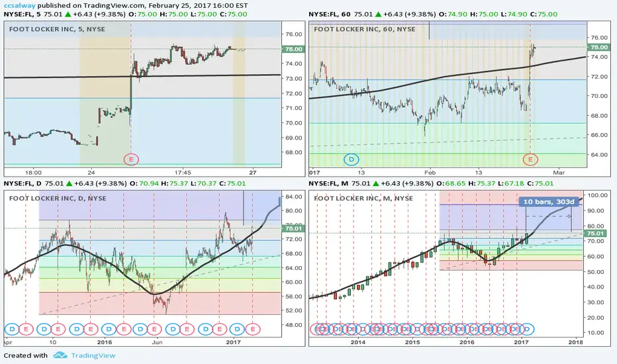The image size is (617, 364).
Task: Click the 'FOOT LOCKER INC, 5, NYSE' chart title
Action: coord(57,29)
